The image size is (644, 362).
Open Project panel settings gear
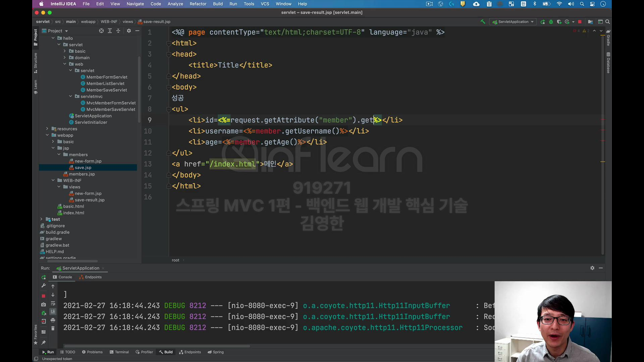coord(129,31)
